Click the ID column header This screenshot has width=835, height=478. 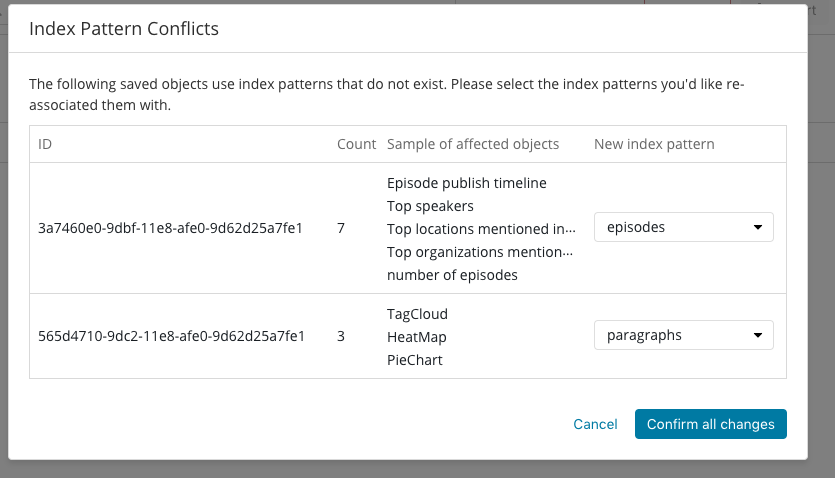[x=45, y=144]
